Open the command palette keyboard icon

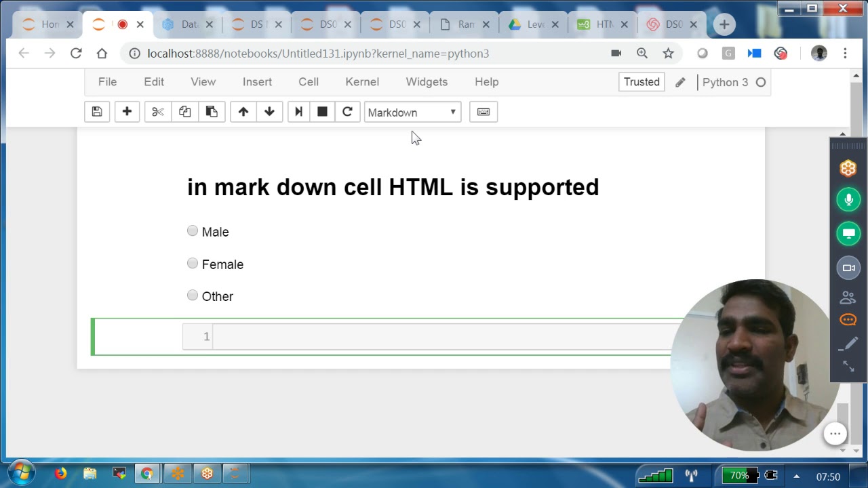tap(484, 112)
